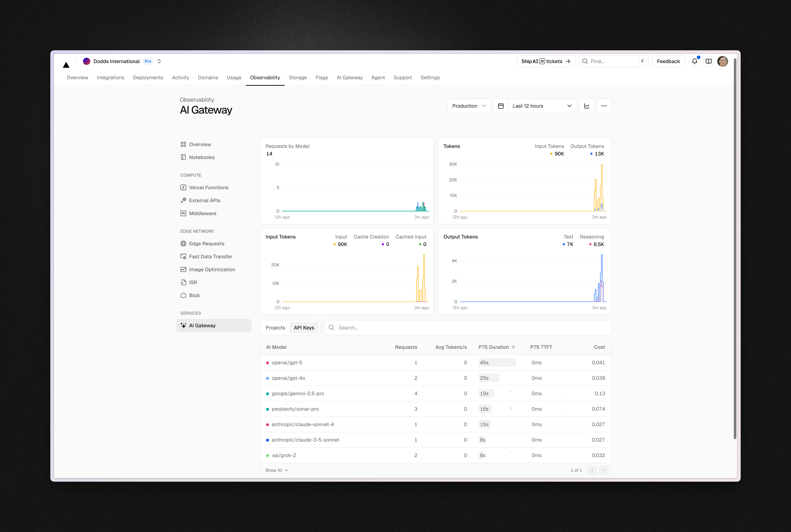Screen dimensions: 791x532
Task: Select Vercel Functions under Compute
Action: point(208,187)
